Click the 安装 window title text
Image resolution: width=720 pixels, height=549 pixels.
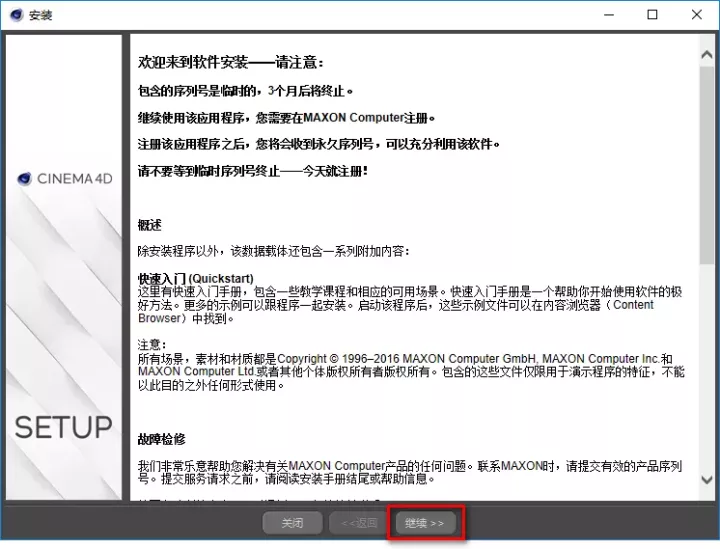41,15
